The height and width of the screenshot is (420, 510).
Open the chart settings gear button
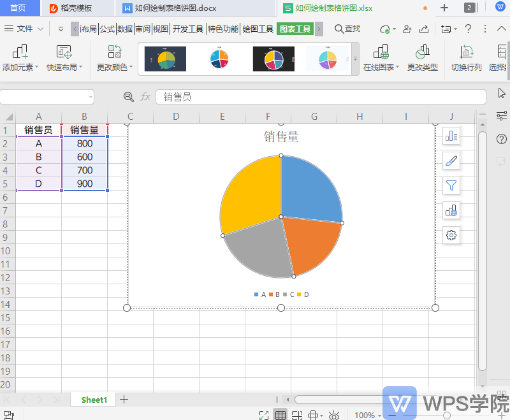451,235
